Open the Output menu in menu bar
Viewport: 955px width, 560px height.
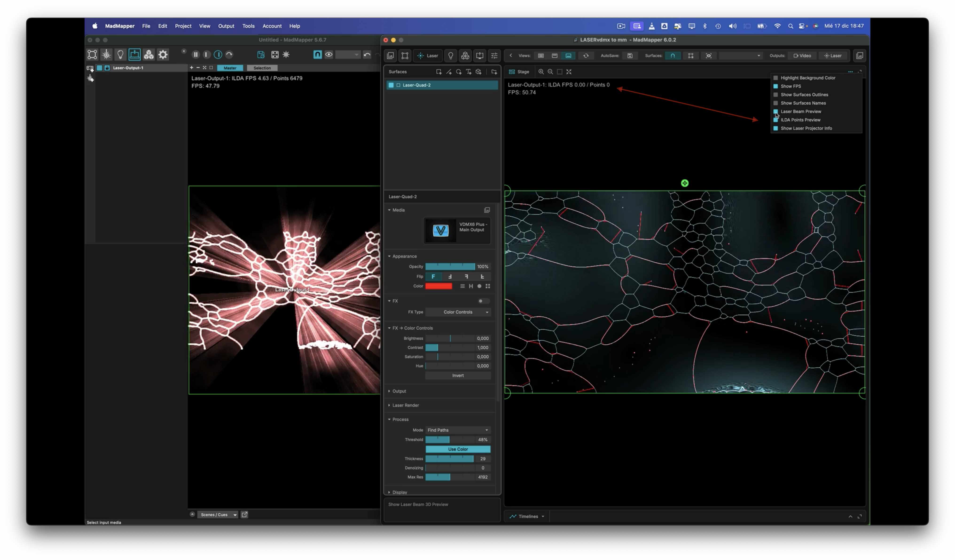click(x=226, y=26)
